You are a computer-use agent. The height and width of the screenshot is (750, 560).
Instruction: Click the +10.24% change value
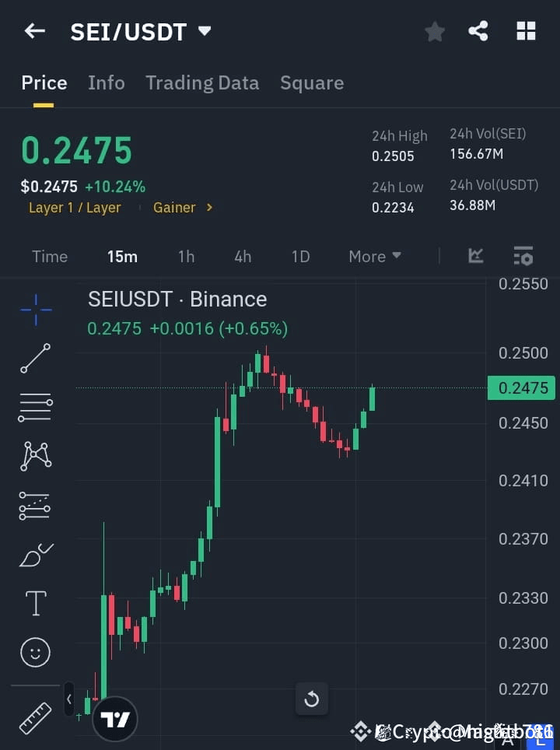click(115, 187)
